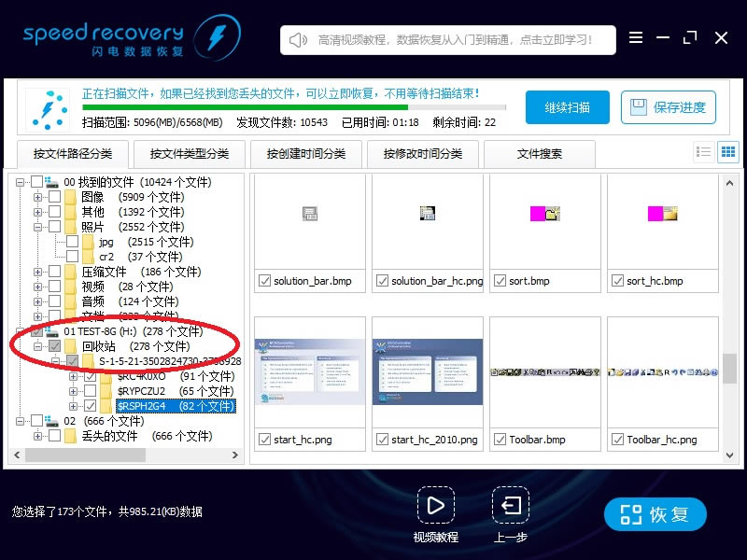Expand the $RSPH2G4 folder node
This screenshot has height=560, width=747.
click(x=74, y=406)
